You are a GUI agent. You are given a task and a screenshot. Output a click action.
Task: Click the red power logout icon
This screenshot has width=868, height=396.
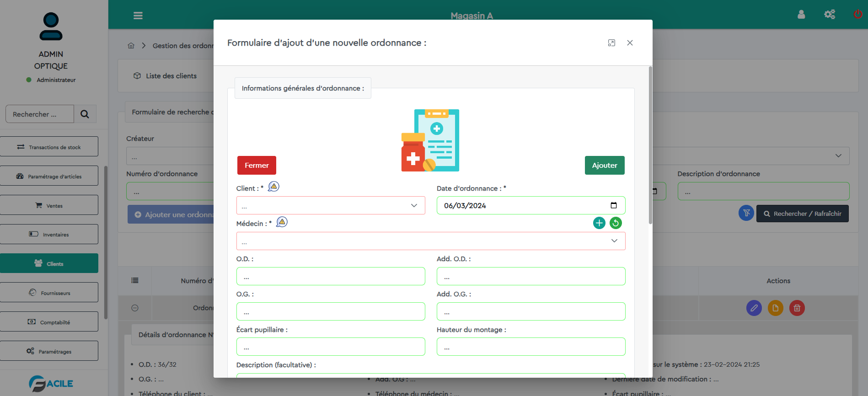coord(857,14)
